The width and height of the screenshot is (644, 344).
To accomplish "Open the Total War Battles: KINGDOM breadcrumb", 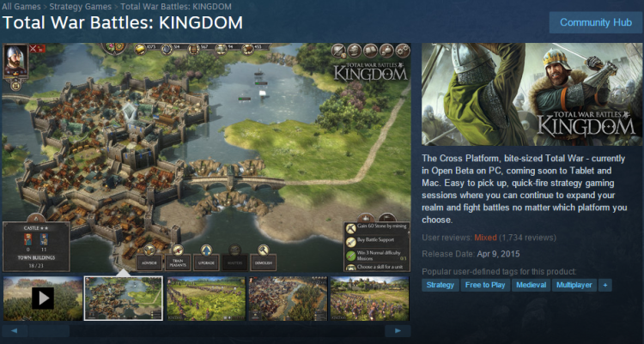I will [x=176, y=7].
